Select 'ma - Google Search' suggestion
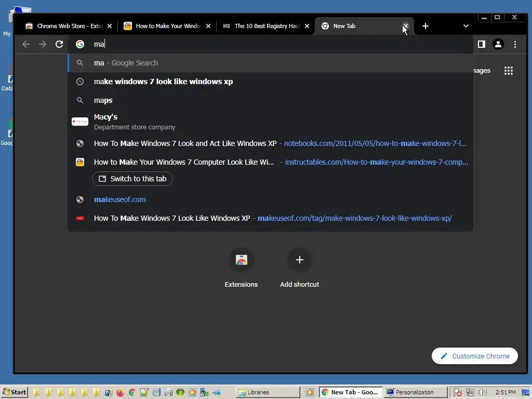The width and height of the screenshot is (532, 399). click(270, 63)
